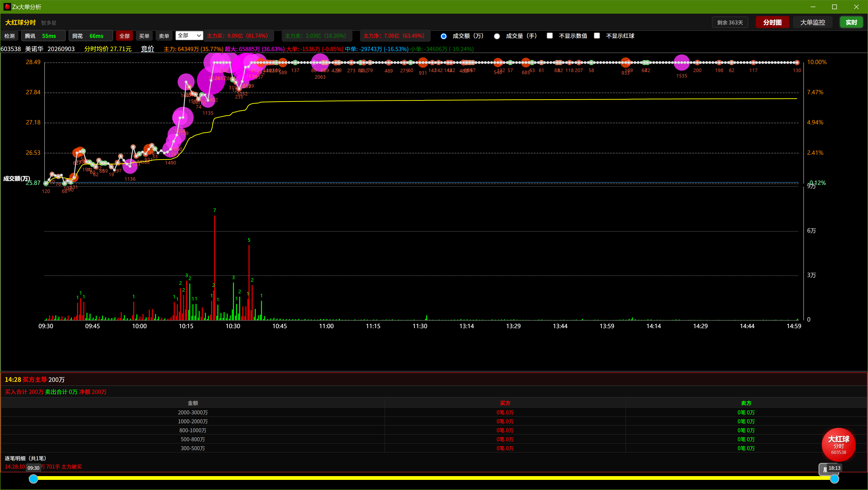Minimize the Zx大单分析 window
Image resolution: width=868 pixels, height=490 pixels.
coord(813,7)
